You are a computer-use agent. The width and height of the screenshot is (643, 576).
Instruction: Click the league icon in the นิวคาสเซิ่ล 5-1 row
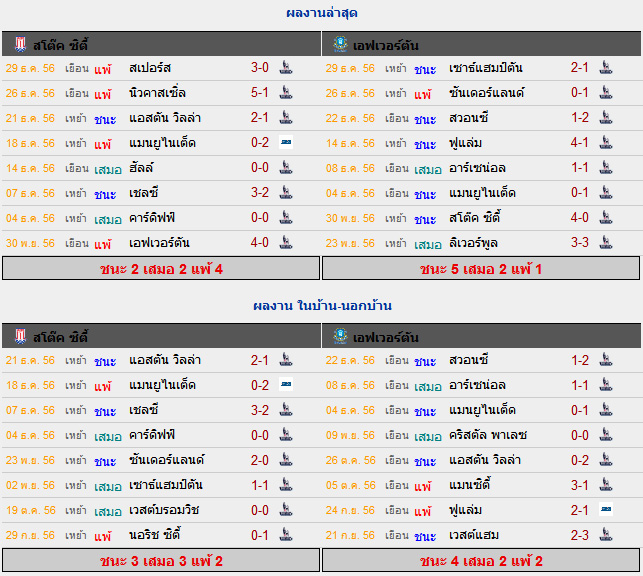click(286, 93)
